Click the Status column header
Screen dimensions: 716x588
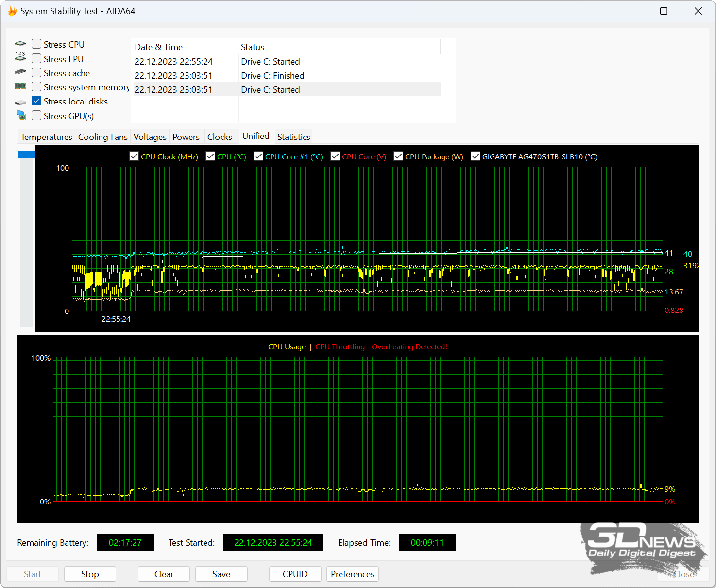[x=339, y=47]
